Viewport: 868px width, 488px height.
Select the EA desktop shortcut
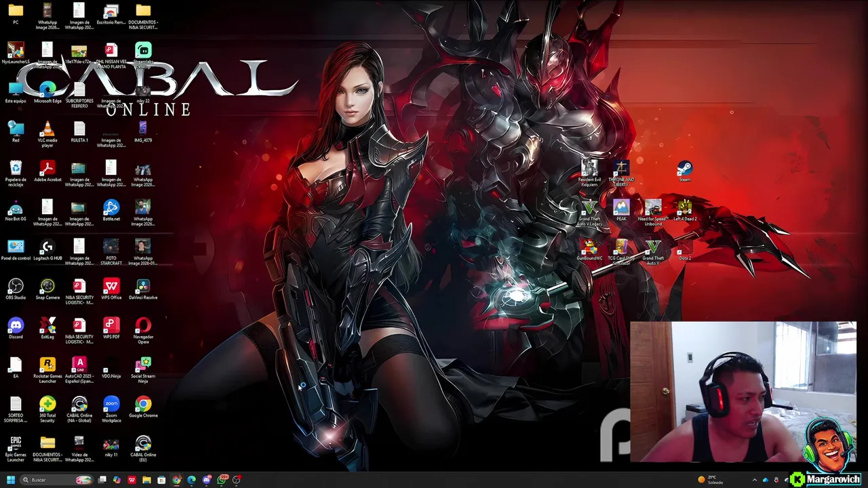[16, 367]
